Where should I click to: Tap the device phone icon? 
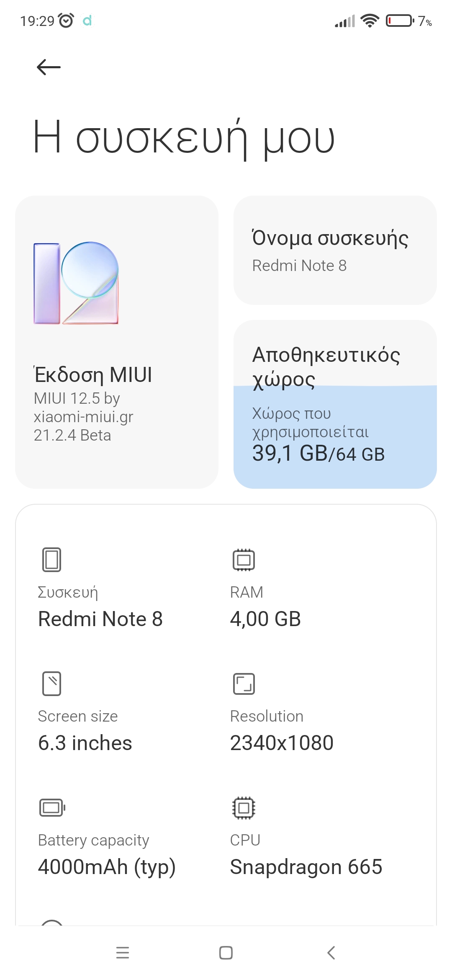[51, 560]
